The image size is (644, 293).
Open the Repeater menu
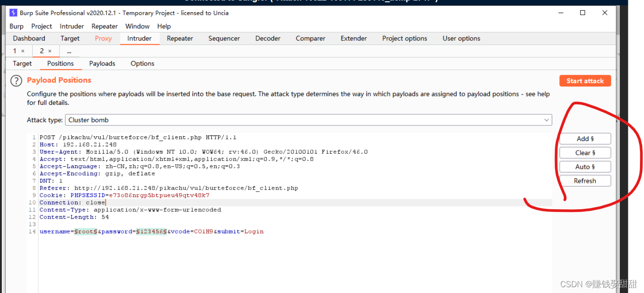(104, 26)
